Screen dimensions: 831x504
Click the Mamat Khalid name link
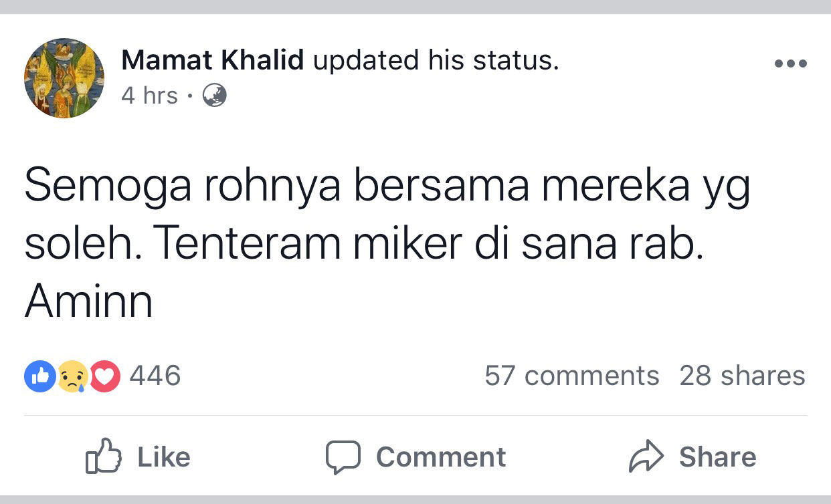(x=212, y=61)
